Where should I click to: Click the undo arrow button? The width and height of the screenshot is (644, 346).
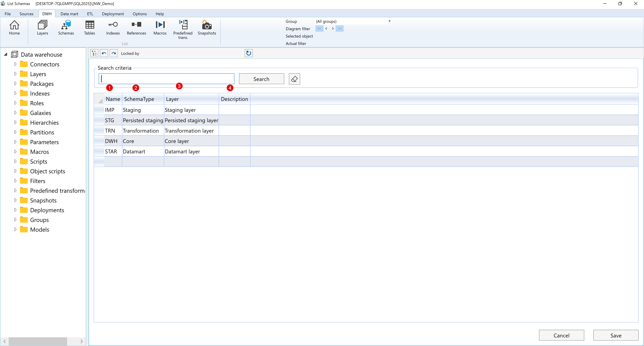104,53
